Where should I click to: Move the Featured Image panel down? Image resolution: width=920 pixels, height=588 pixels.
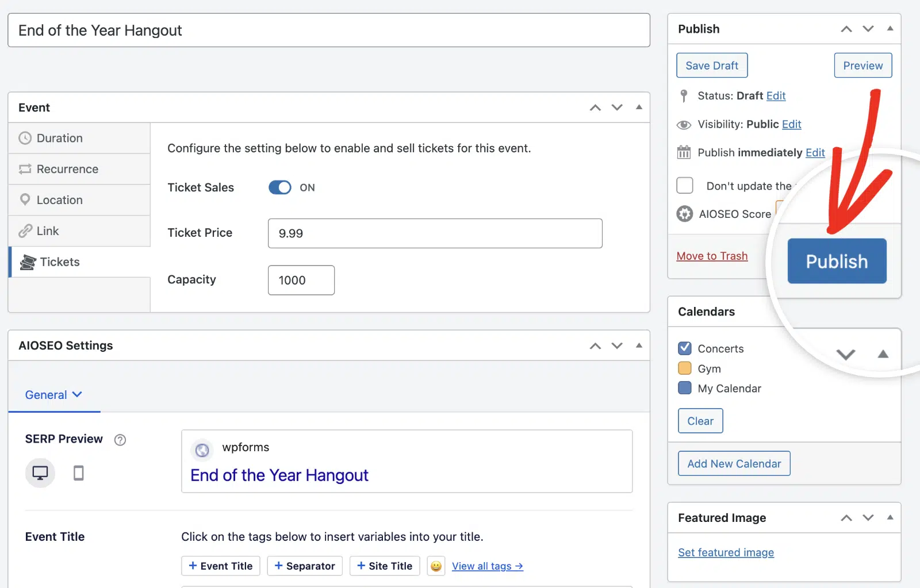point(868,518)
